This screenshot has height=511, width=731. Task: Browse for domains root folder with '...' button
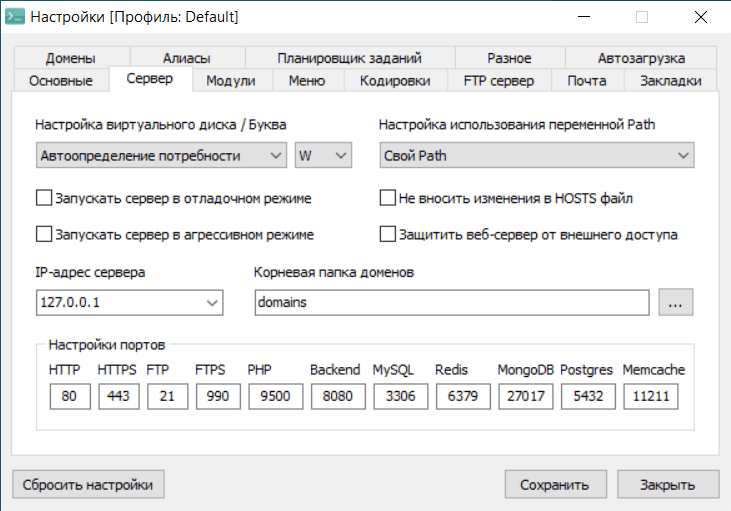pos(676,302)
